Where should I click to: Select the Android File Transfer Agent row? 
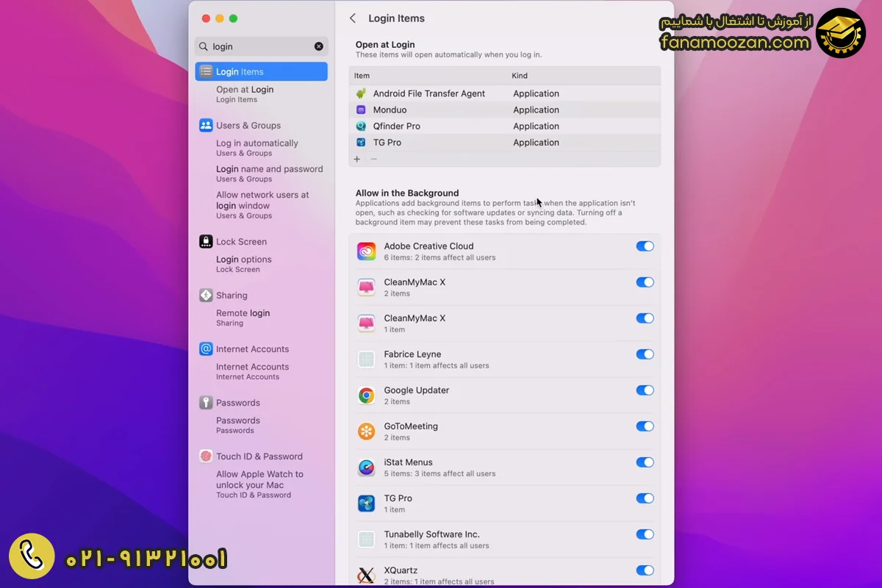pos(505,93)
